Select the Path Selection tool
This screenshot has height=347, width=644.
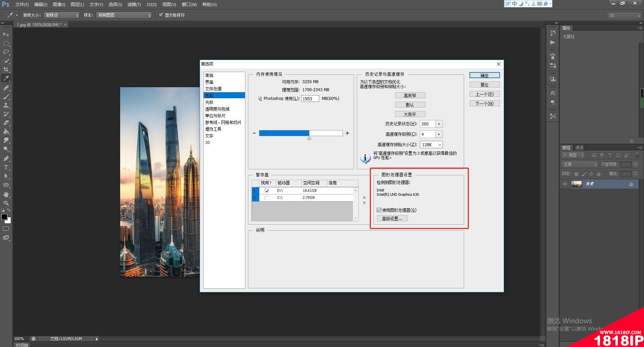tap(6, 176)
